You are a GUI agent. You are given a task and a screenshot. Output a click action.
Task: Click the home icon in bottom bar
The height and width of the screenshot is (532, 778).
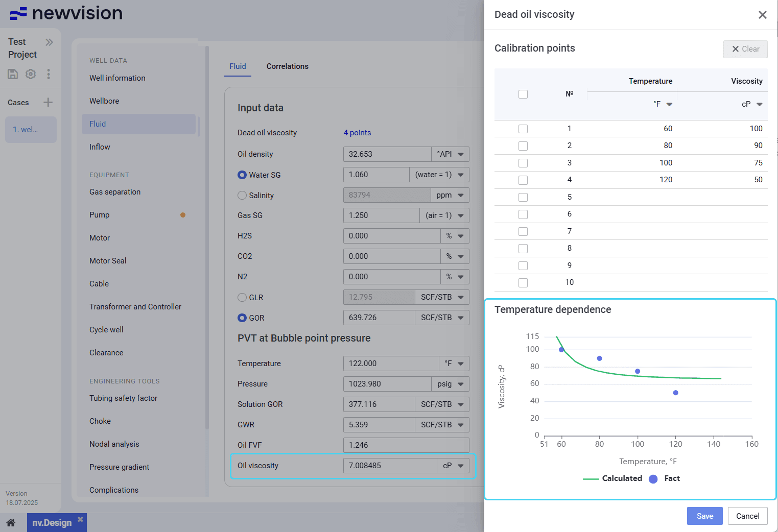click(x=11, y=523)
